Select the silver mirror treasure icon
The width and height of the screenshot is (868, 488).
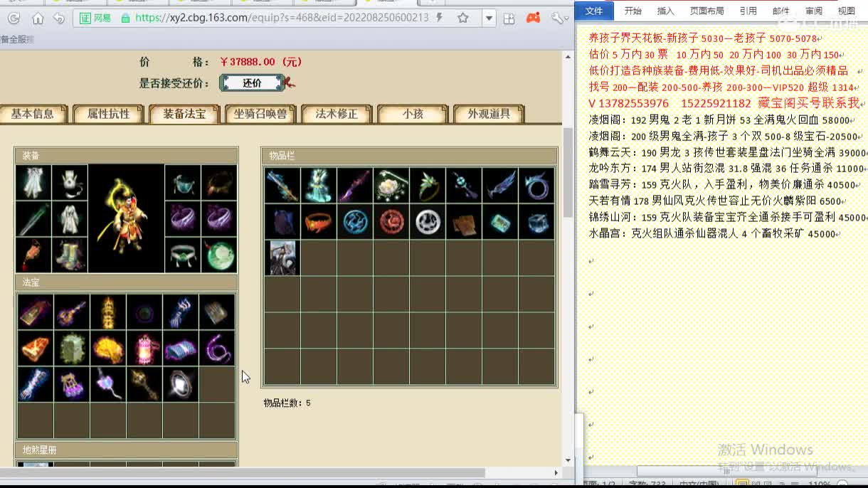(181, 384)
